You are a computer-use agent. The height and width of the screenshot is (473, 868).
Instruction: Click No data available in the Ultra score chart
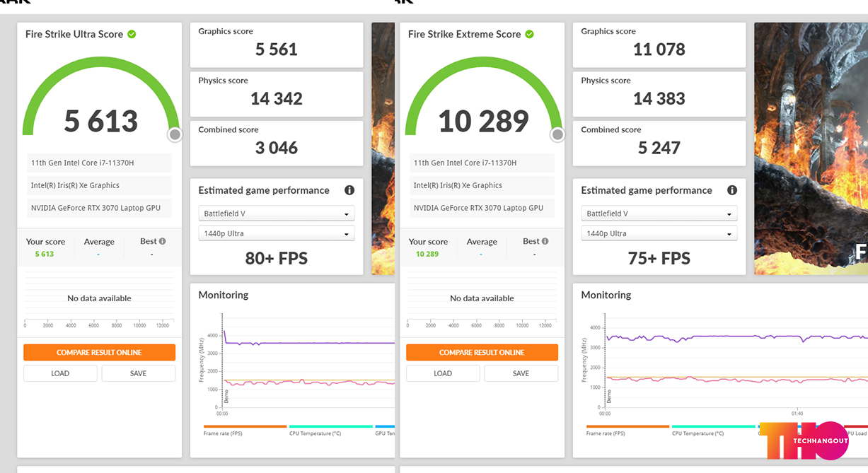(99, 298)
